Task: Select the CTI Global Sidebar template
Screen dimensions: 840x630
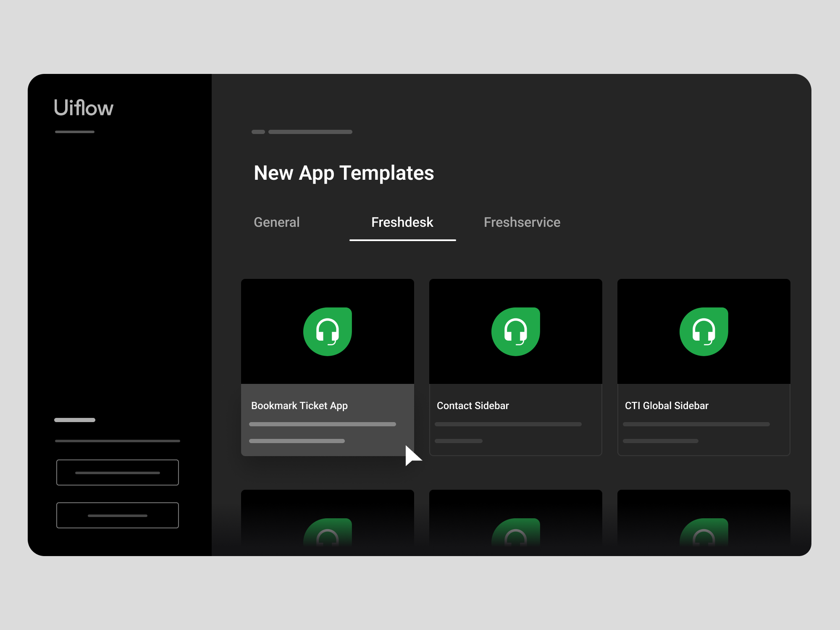Action: coord(704,367)
